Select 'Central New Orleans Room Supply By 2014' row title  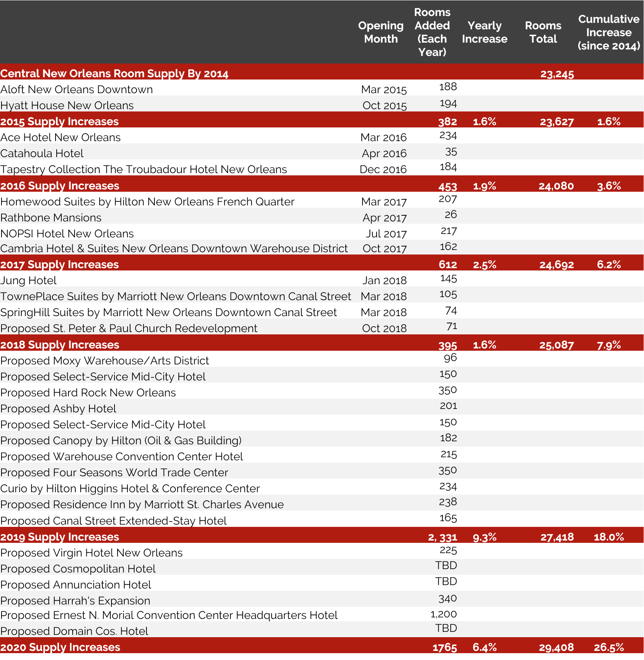[114, 73]
